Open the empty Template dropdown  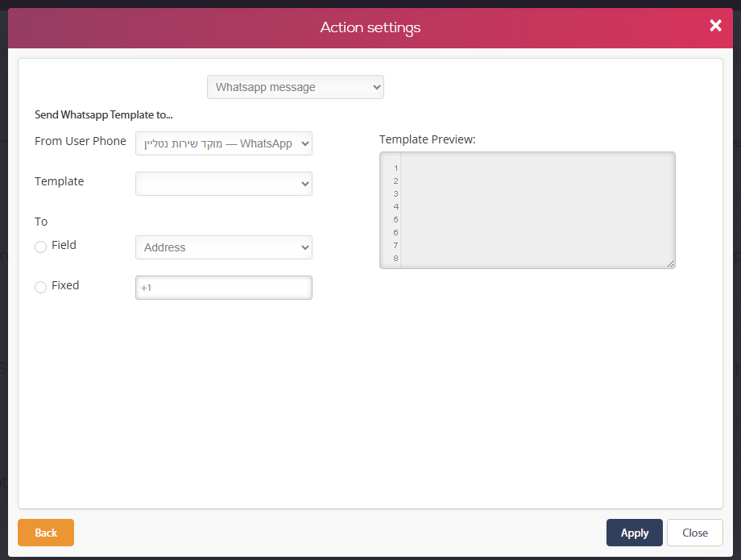[224, 184]
